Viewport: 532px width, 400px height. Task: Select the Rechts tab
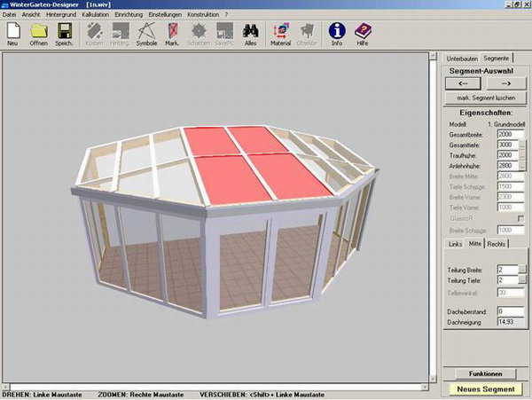click(497, 244)
